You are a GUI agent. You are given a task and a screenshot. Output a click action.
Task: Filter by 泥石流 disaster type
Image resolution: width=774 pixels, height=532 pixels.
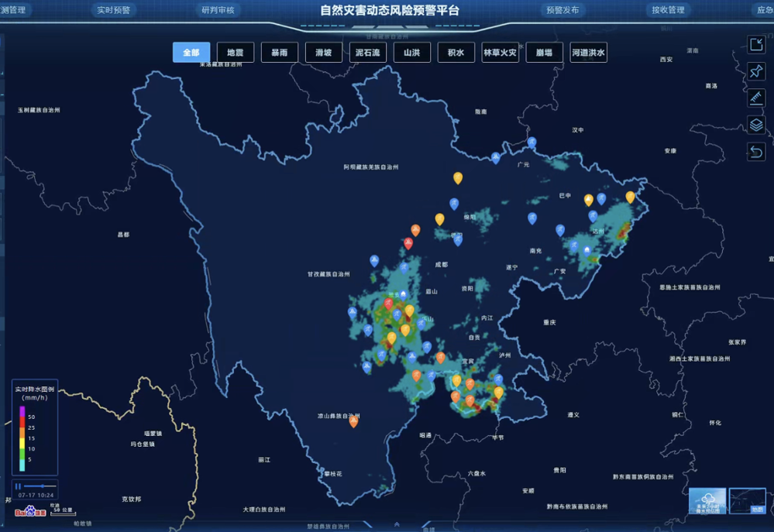point(368,53)
